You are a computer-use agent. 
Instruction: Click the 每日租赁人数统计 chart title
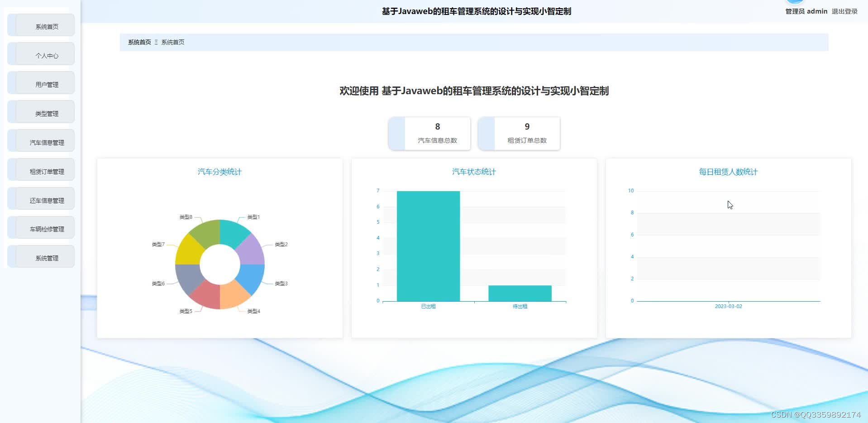(x=728, y=172)
